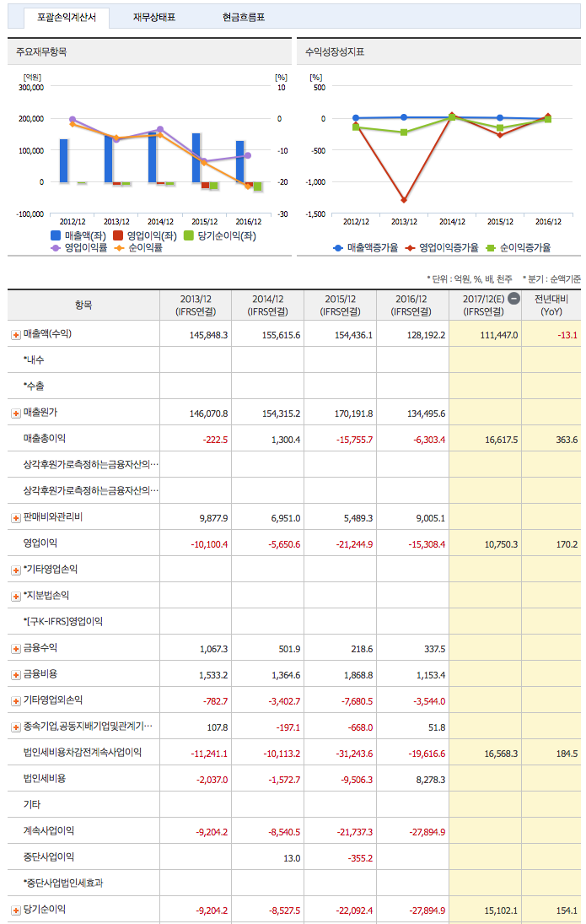Screen dimensions: 586x924
Task: Expand the *지분법손익 row
Action: 16,597
